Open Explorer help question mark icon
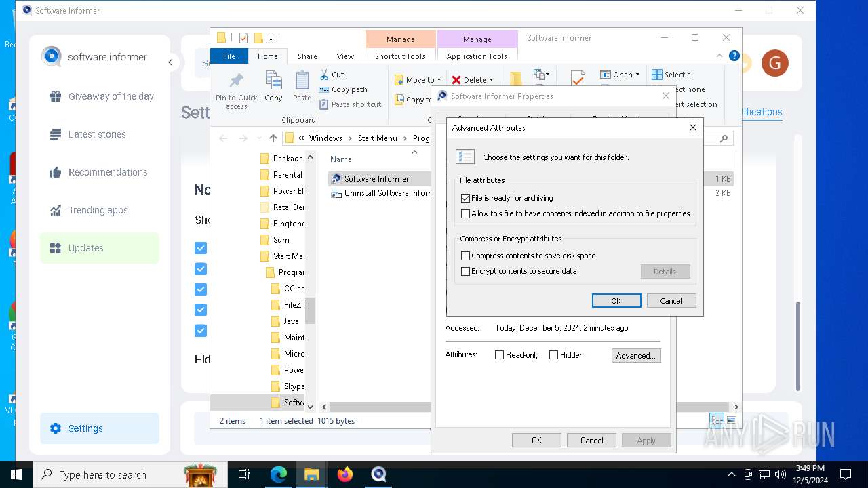This screenshot has height=488, width=868. coord(734,56)
